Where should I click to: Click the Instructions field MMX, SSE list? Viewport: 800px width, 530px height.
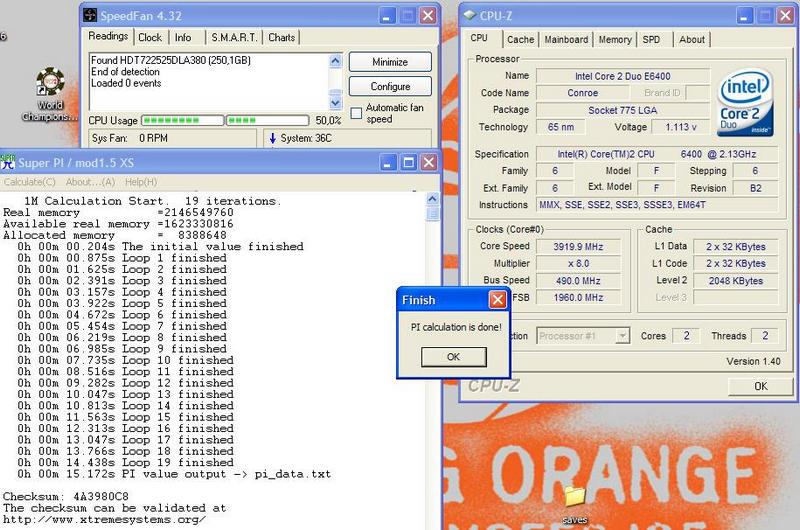coord(657,205)
